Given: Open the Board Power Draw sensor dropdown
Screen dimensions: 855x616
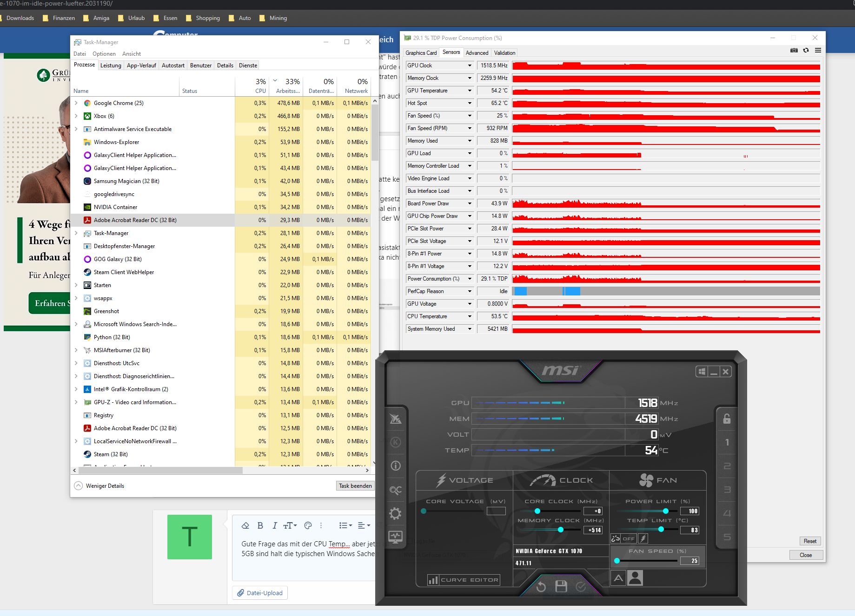Looking at the screenshot, I should pos(470,203).
